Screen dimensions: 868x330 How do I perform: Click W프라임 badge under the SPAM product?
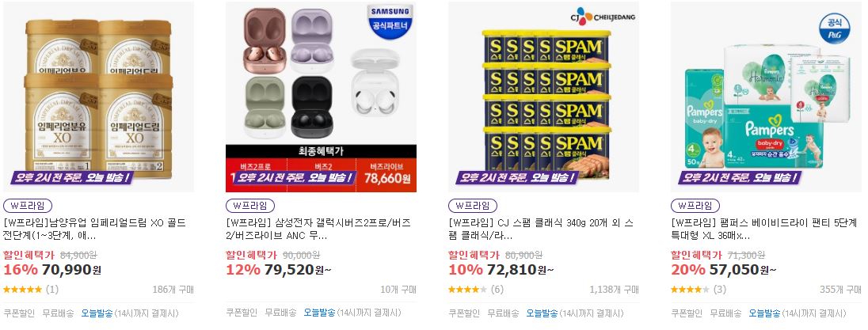473,206
